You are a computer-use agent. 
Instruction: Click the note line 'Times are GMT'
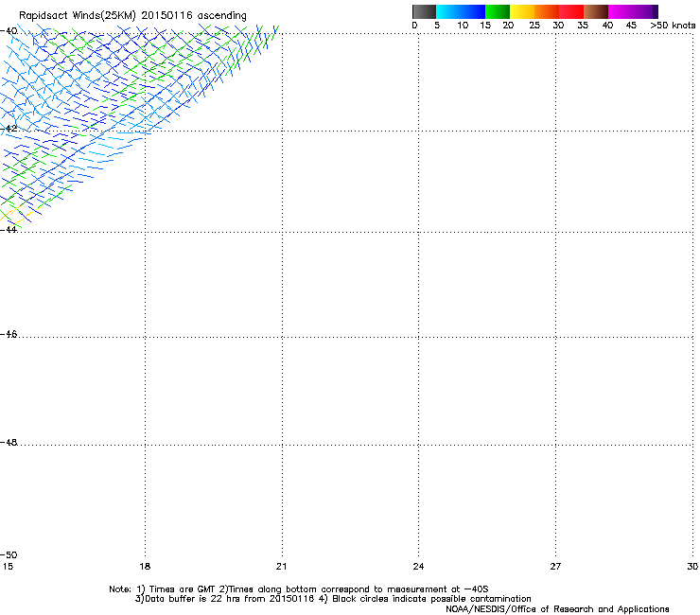coord(183,589)
